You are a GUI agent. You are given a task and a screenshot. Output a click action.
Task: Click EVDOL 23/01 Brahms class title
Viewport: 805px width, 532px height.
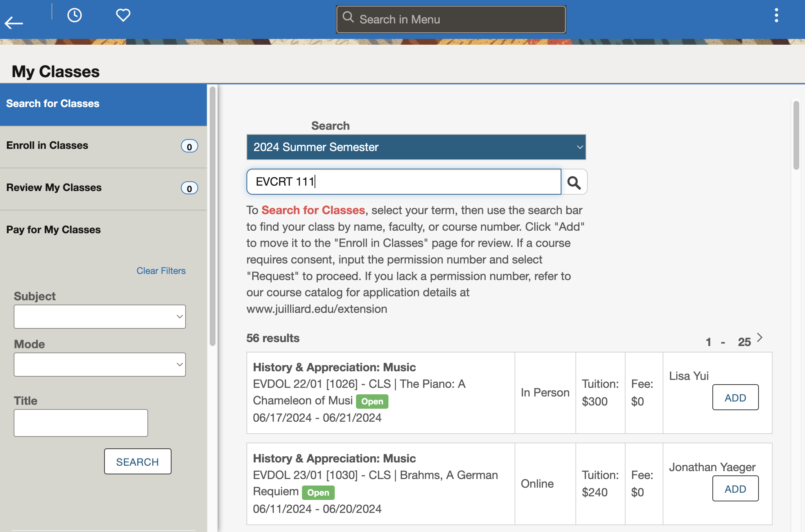tap(375, 483)
